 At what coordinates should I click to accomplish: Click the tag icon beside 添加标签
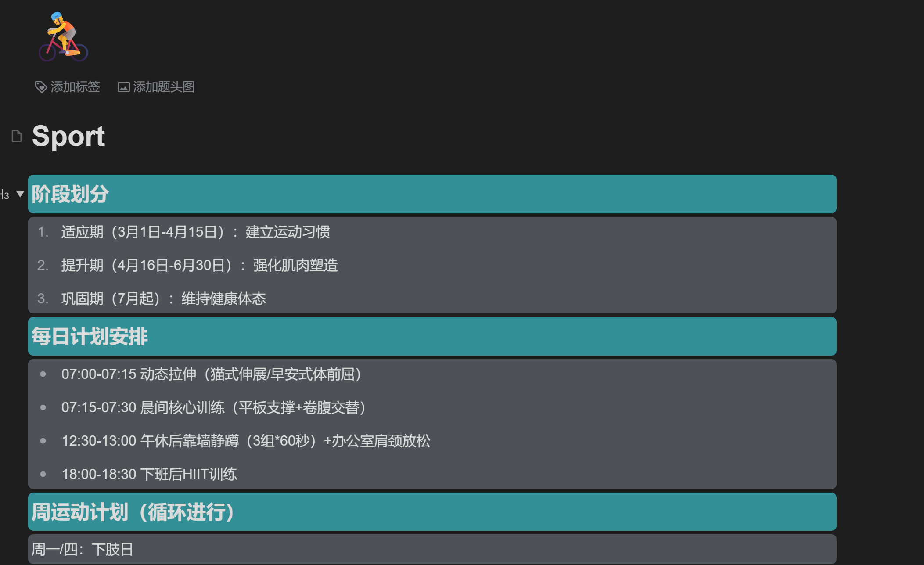pyautogui.click(x=41, y=87)
